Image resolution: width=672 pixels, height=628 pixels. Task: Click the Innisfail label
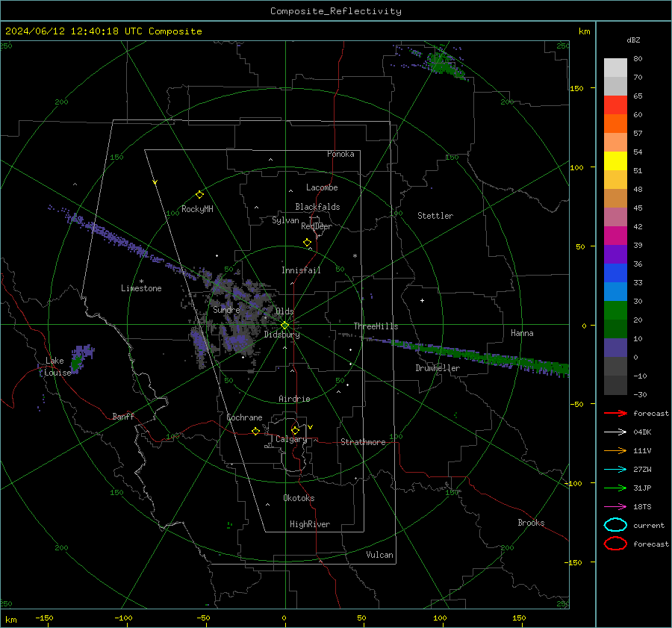coord(301,270)
